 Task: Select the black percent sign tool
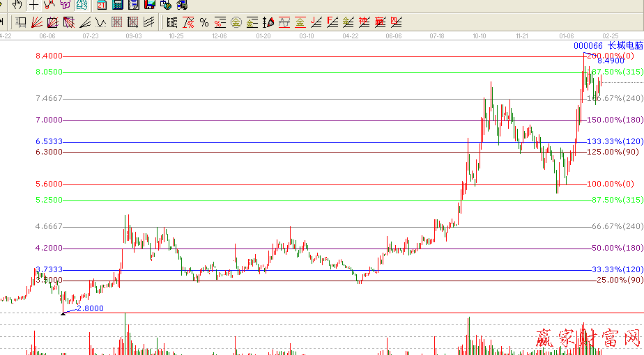tap(204, 22)
